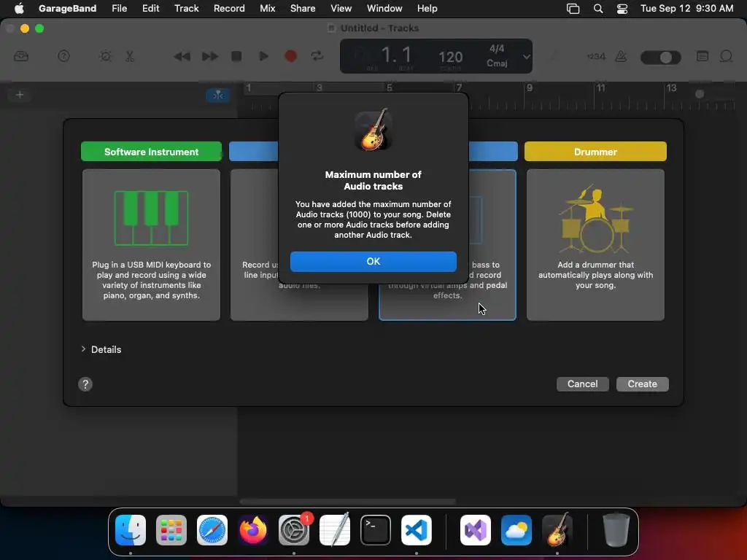Open the Mix menu
The width and height of the screenshot is (747, 560).
coord(267,8)
